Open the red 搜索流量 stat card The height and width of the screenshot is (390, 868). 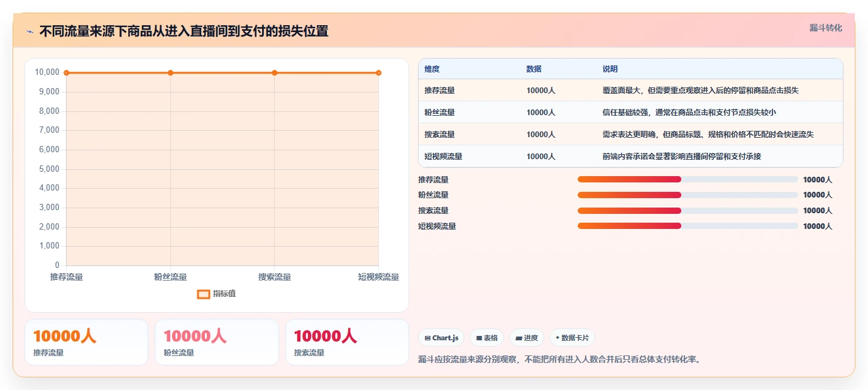pyautogui.click(x=347, y=342)
